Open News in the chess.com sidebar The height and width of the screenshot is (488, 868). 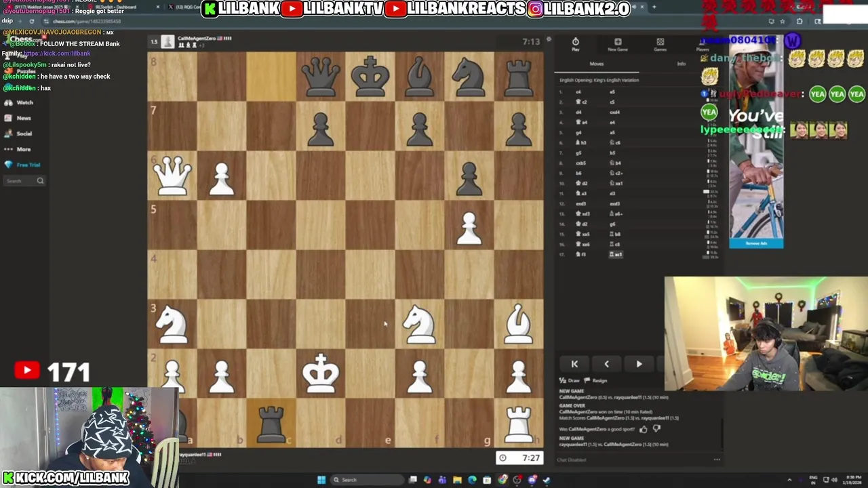click(18, 118)
